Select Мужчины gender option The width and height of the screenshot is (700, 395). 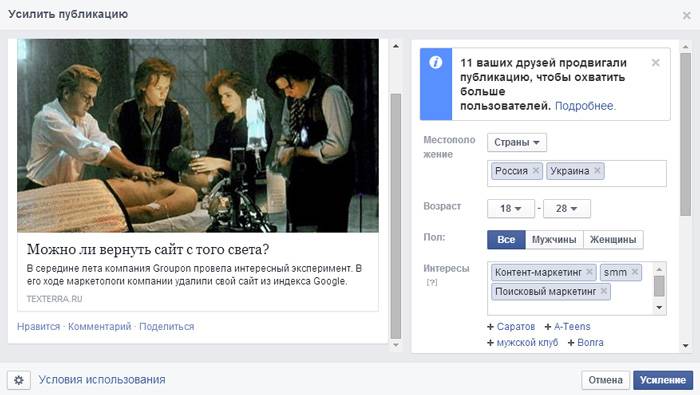coord(554,240)
